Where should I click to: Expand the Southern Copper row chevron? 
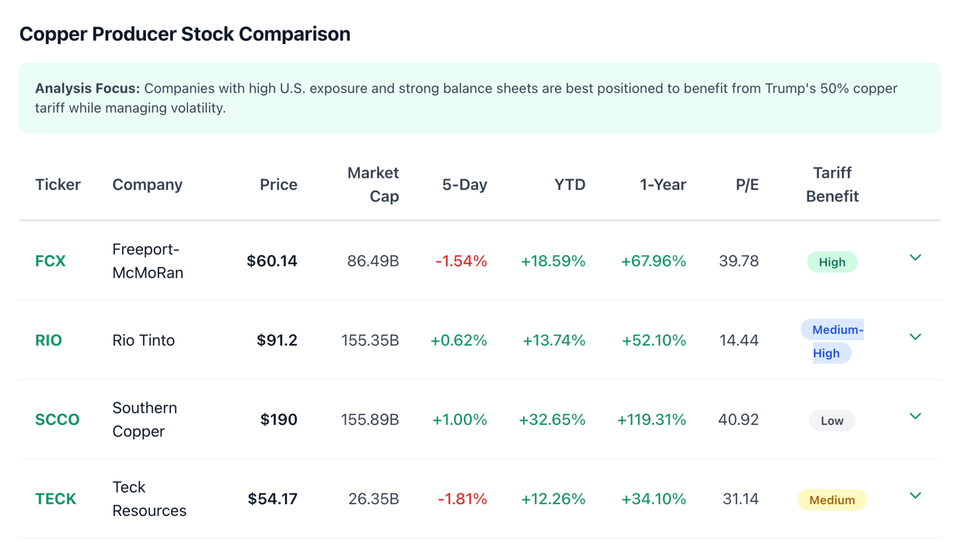tap(915, 417)
